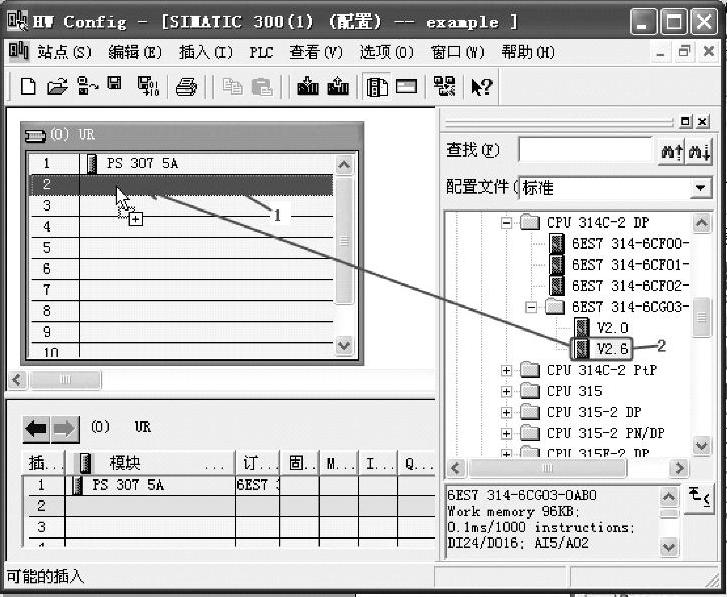The height and width of the screenshot is (597, 727).
Task: Click the Print toolbar icon
Action: (186, 87)
